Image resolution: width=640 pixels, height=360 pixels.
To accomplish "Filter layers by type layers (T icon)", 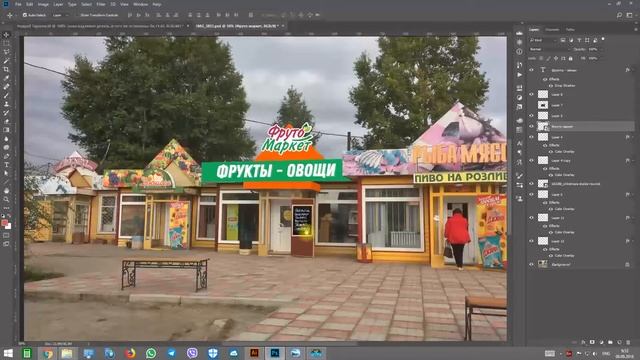I will point(579,40).
